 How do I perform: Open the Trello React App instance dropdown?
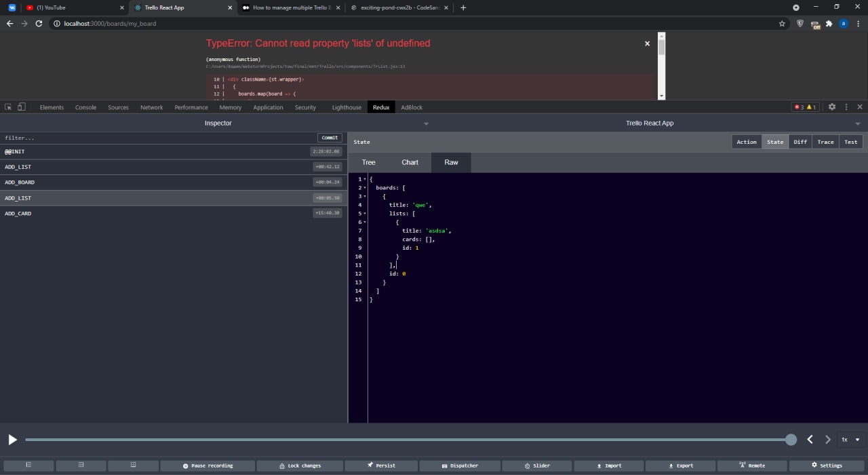pyautogui.click(x=650, y=123)
